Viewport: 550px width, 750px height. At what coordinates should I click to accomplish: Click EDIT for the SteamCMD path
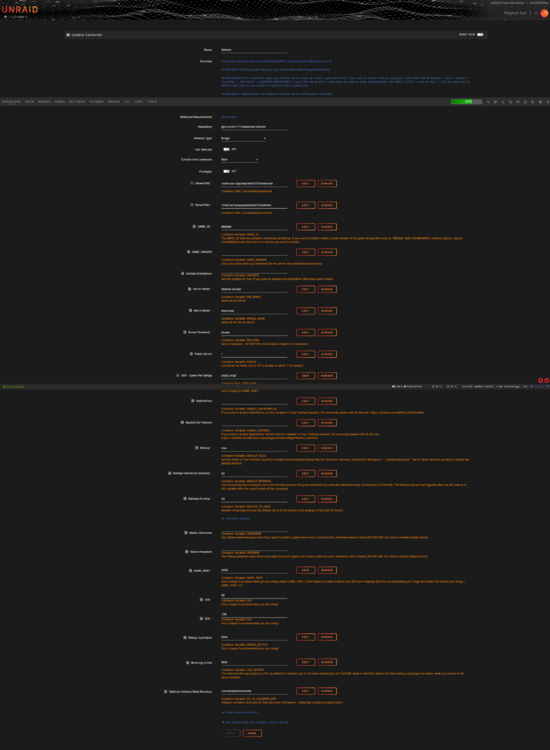(306, 184)
